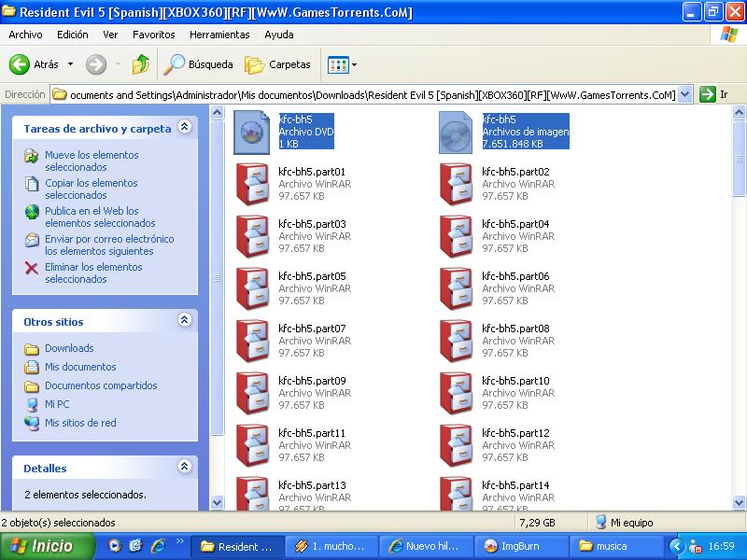Select the kfc-bh5.part01 WinRAR icon
Image resolution: width=747 pixels, height=560 pixels.
(252, 184)
